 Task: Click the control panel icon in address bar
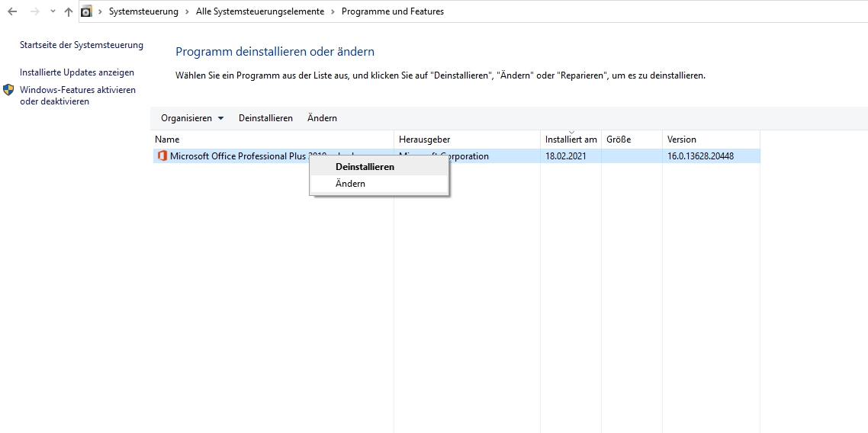[x=86, y=11]
